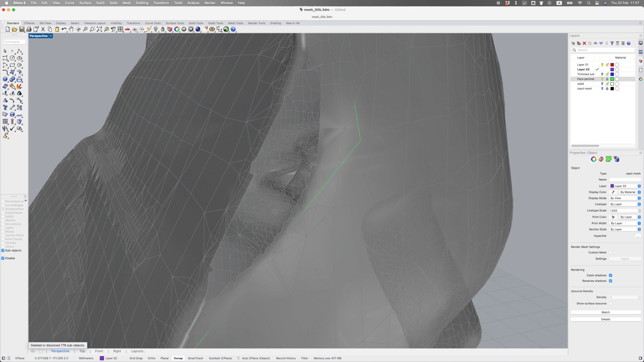Click the New Layer icon in Layers panel
Screen dimensions: 644x362
(573, 43)
